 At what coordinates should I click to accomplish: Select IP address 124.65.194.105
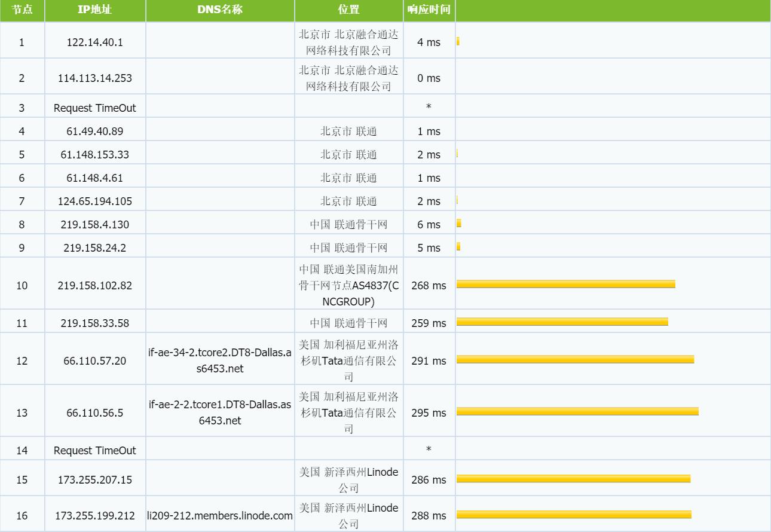[95, 201]
